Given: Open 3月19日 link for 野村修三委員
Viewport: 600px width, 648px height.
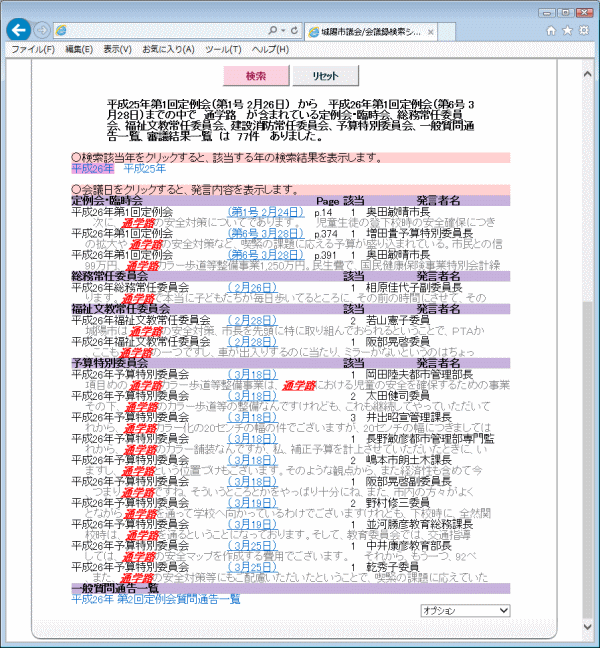Looking at the screenshot, I should click(252, 503).
